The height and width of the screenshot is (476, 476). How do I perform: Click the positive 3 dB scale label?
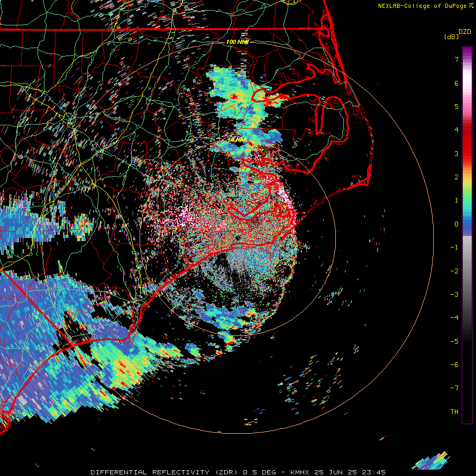click(x=456, y=153)
